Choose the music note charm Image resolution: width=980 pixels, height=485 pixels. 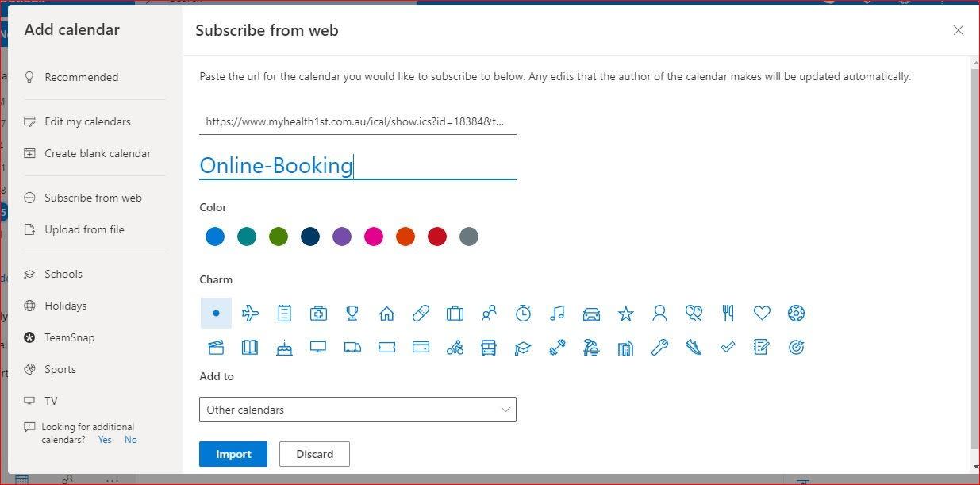[x=557, y=314]
